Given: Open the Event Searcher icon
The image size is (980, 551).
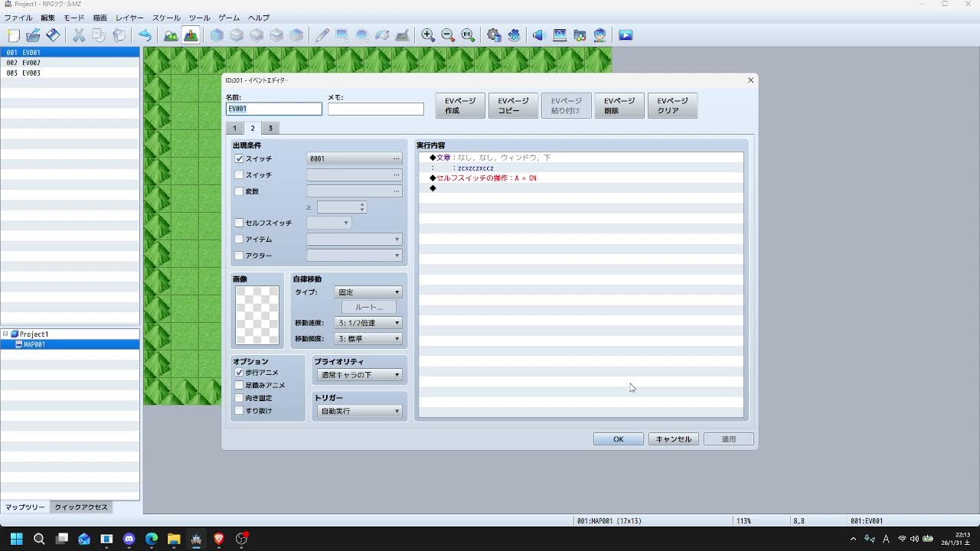Looking at the screenshot, I should (x=560, y=35).
